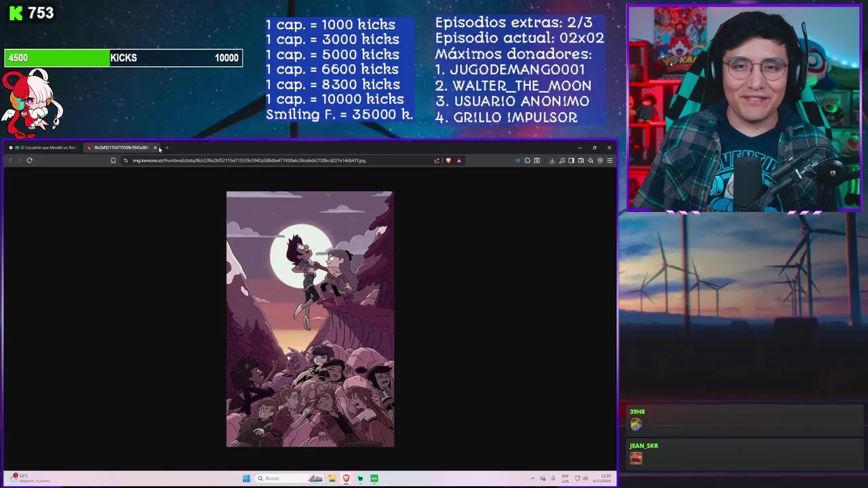Close the kemono image tab
868x488 pixels.
point(155,148)
